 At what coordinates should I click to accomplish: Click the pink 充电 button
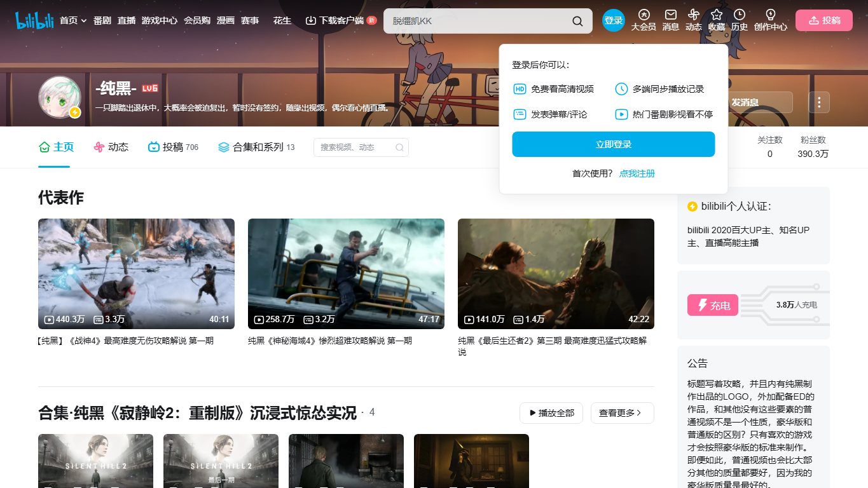pos(713,306)
